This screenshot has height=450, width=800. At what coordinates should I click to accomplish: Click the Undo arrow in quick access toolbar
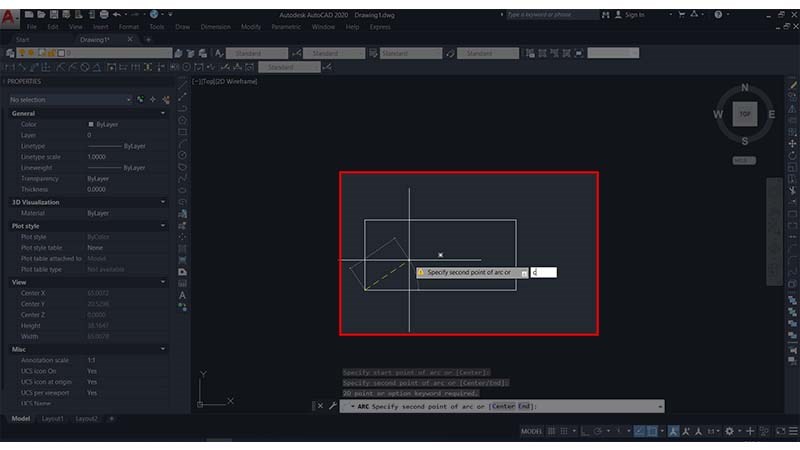[117, 15]
